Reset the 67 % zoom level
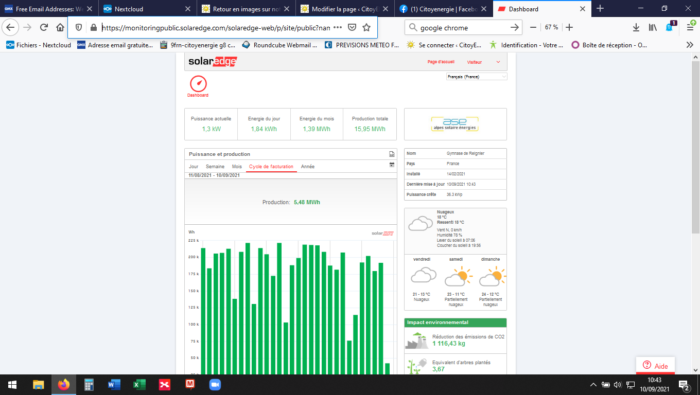This screenshot has width=700, height=395. (x=551, y=27)
